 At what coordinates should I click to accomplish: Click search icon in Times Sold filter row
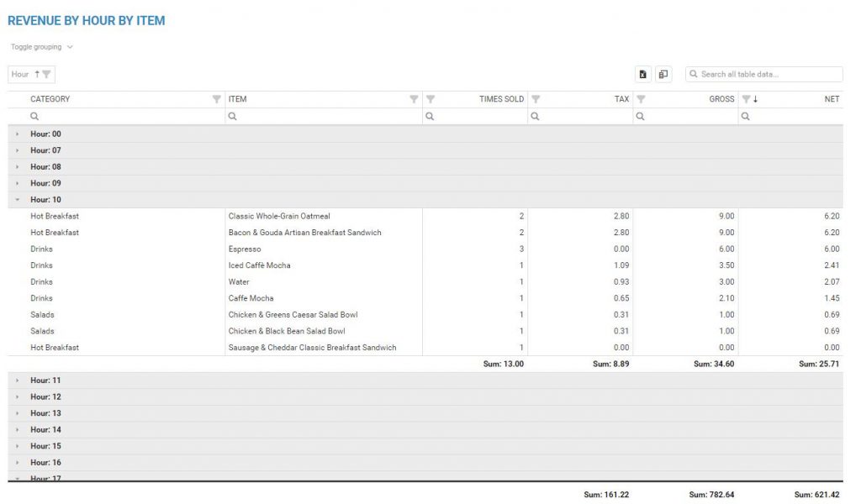click(x=430, y=116)
